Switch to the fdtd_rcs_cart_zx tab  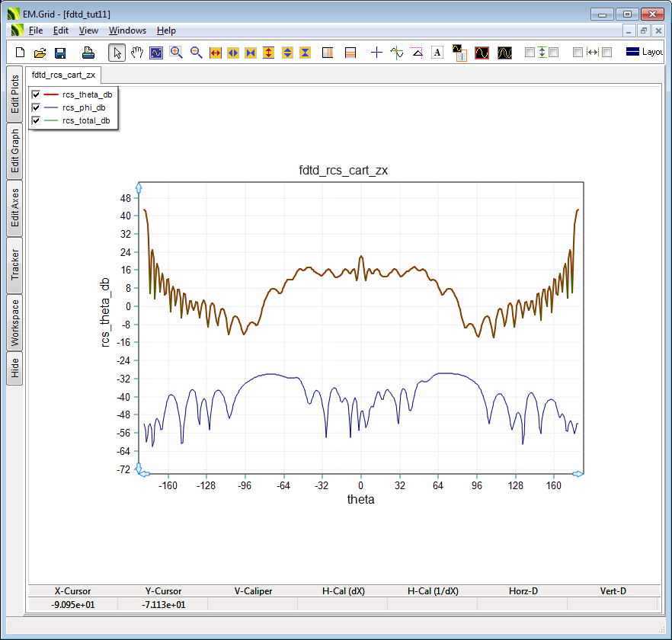coord(64,75)
